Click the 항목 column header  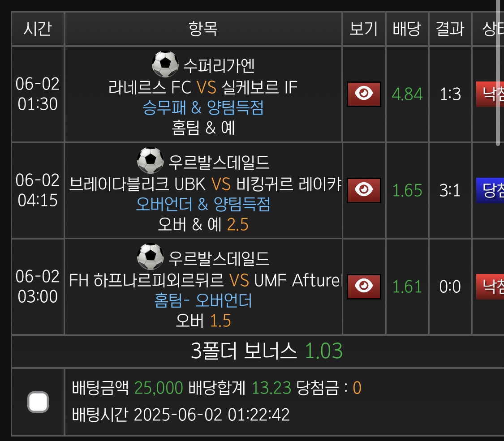coord(203,29)
